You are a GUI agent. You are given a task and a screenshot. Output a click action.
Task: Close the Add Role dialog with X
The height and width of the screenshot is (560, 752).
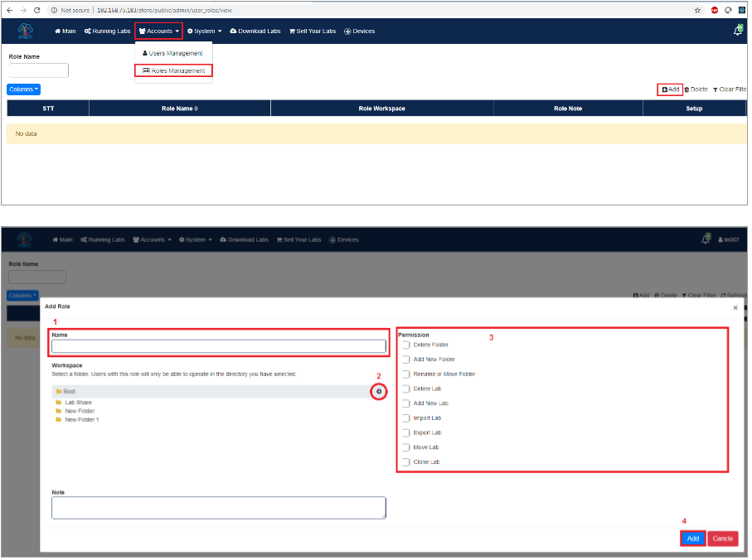(x=735, y=307)
